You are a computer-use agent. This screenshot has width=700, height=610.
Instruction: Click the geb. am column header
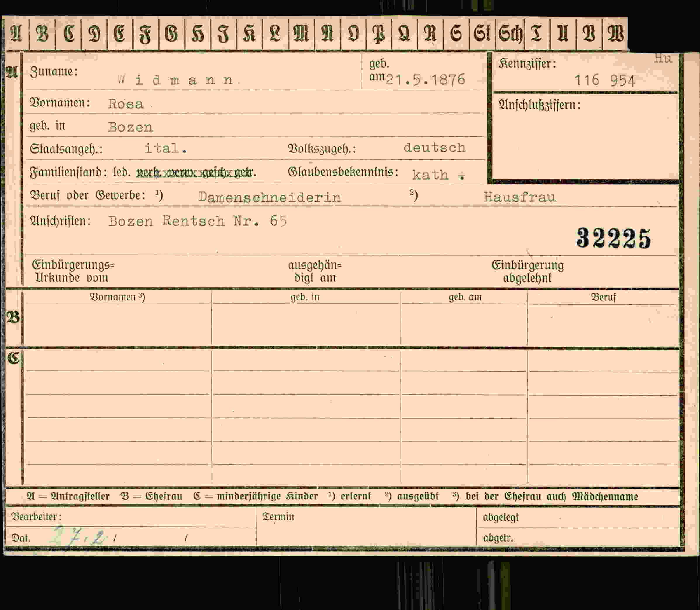pyautogui.click(x=465, y=297)
